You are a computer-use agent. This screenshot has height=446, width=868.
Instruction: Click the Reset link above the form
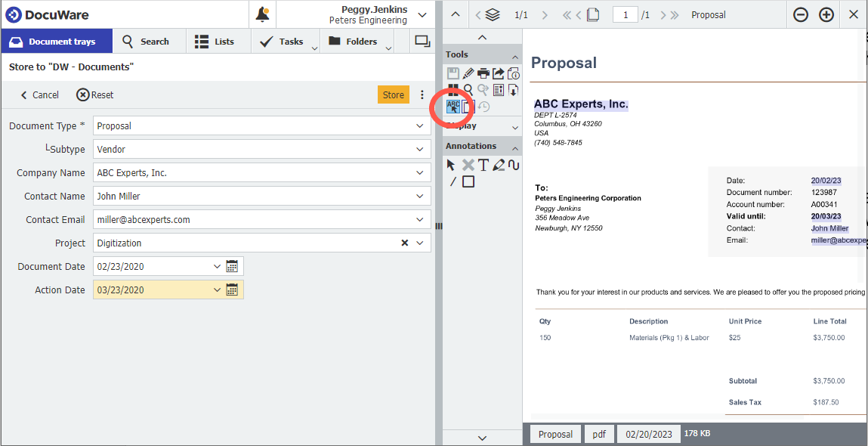95,95
